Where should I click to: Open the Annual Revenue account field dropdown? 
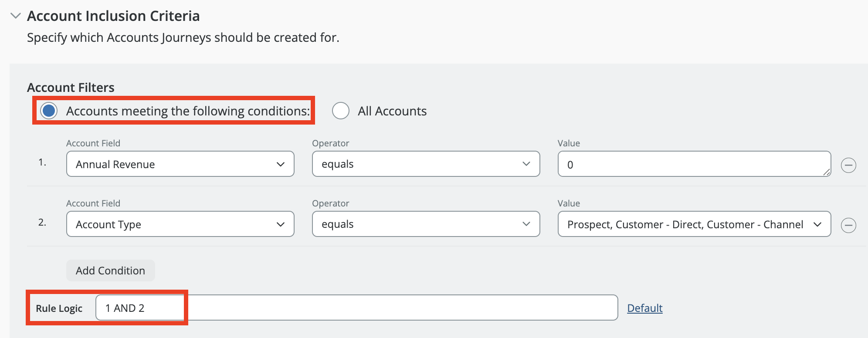[180, 164]
